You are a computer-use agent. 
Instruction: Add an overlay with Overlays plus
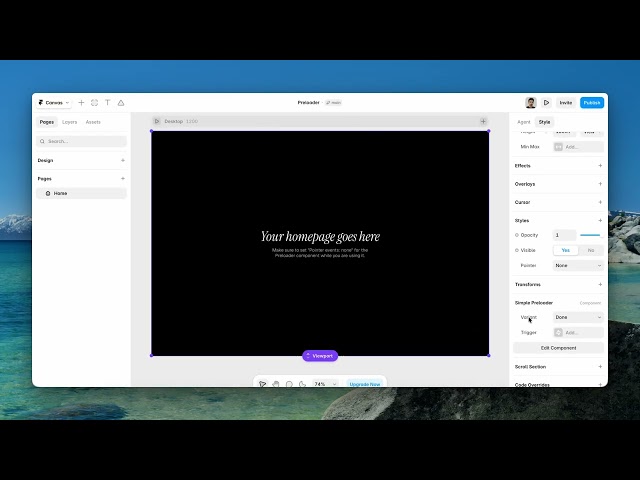pos(600,184)
